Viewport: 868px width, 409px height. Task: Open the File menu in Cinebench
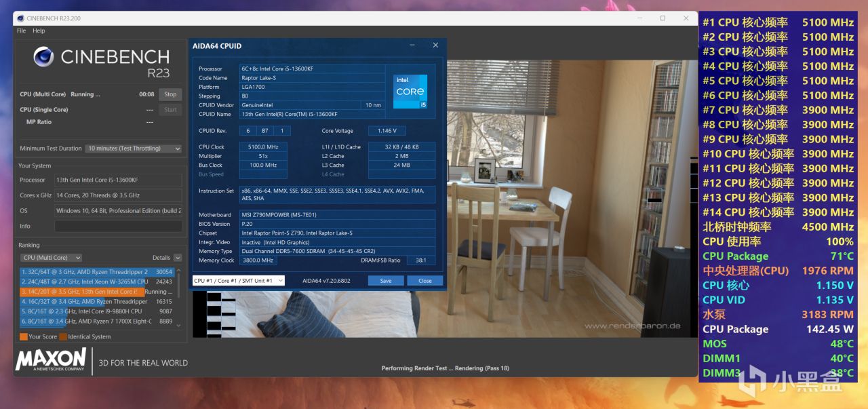(x=22, y=31)
